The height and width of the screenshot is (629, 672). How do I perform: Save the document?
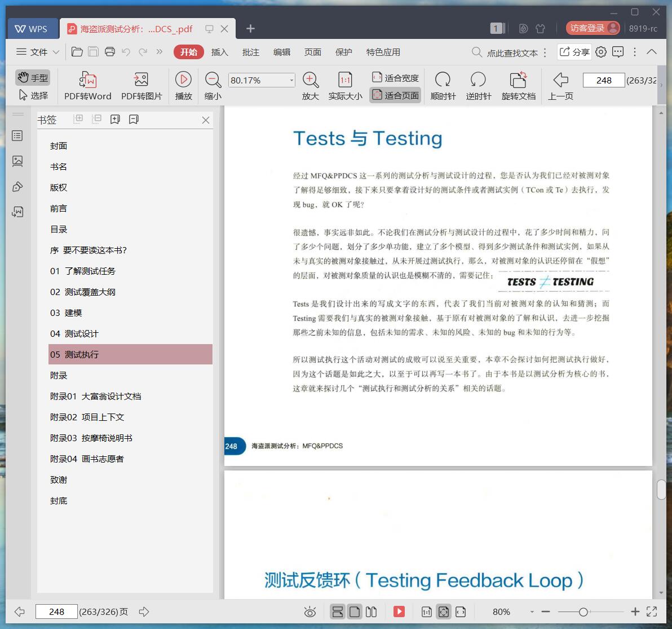[x=93, y=52]
